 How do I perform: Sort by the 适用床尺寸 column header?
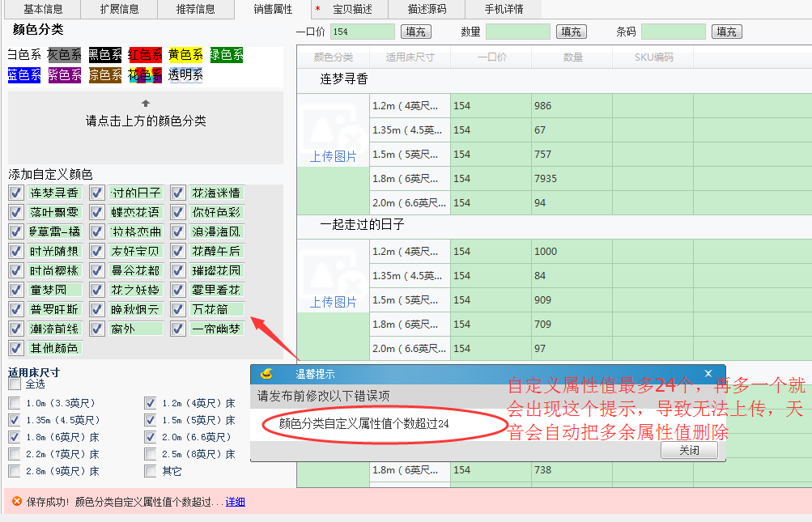click(410, 57)
